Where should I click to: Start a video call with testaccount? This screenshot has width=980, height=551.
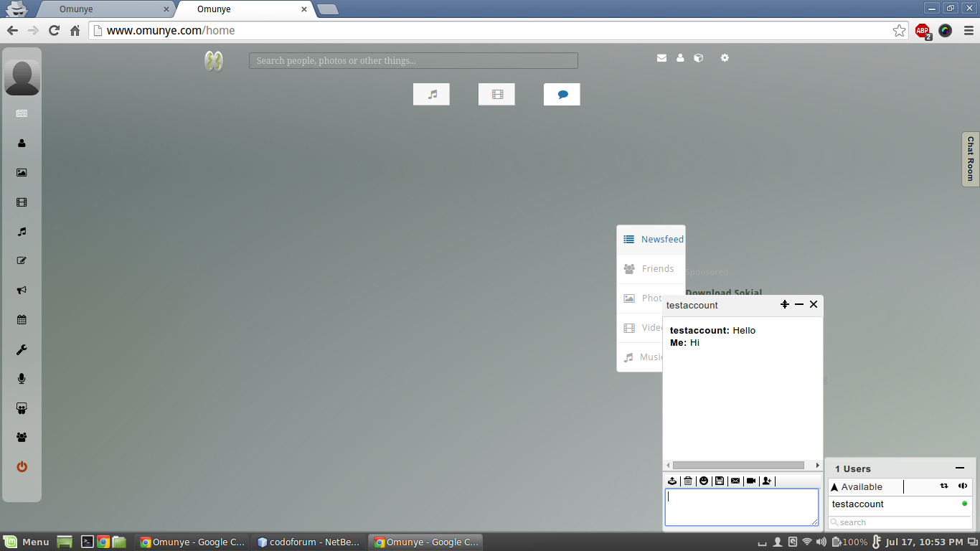(x=751, y=481)
